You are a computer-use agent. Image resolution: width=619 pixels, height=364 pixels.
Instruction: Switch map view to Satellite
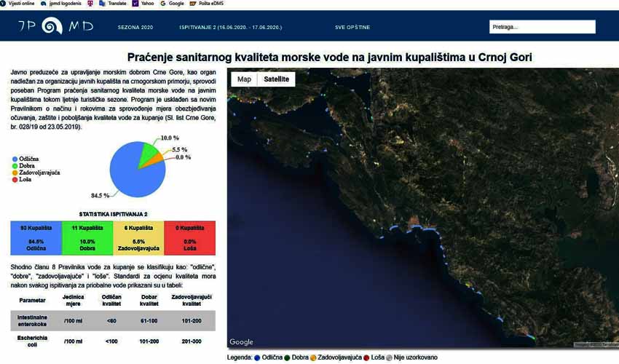pyautogui.click(x=276, y=79)
